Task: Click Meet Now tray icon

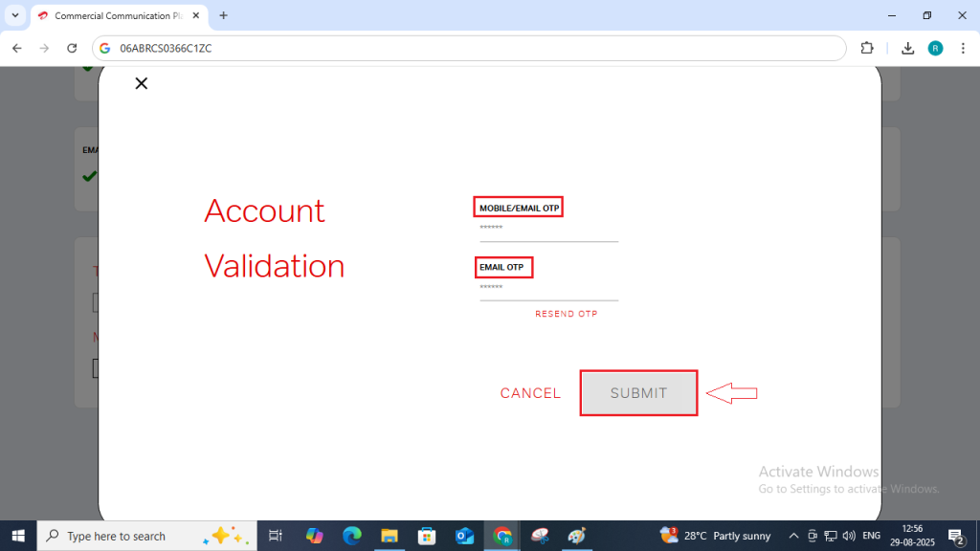Action: click(x=812, y=536)
